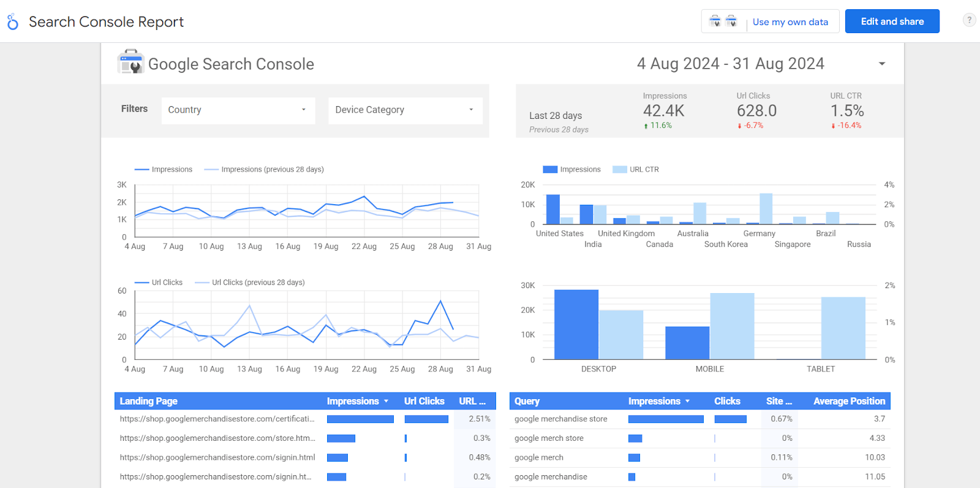Screen dimensions: 980x488
Task: Click the Landing Page column header
Action: (x=148, y=402)
